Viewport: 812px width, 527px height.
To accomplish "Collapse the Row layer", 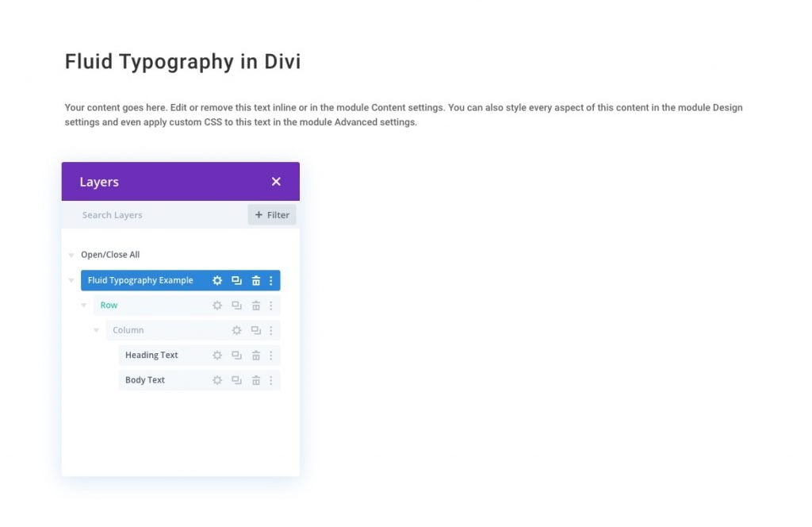I will click(x=84, y=305).
